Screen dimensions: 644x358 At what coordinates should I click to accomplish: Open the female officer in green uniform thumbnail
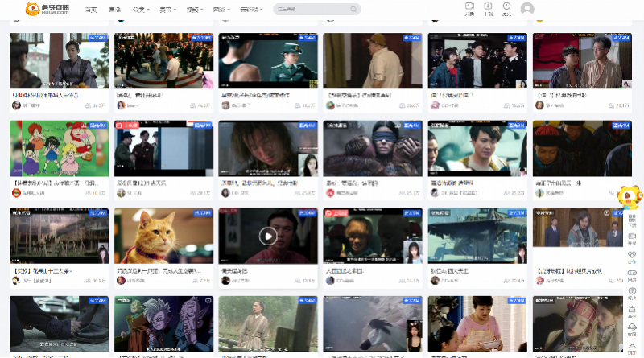pos(268,61)
